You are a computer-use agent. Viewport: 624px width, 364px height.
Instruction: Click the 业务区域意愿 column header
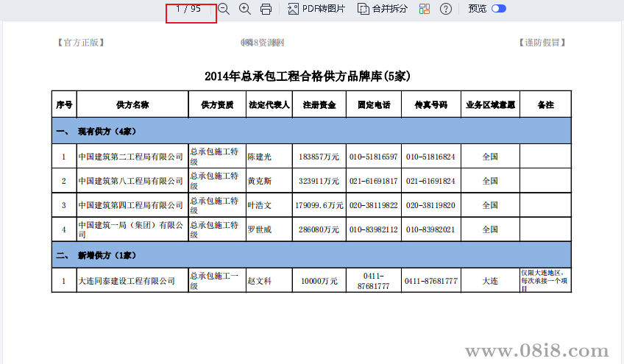click(x=490, y=104)
